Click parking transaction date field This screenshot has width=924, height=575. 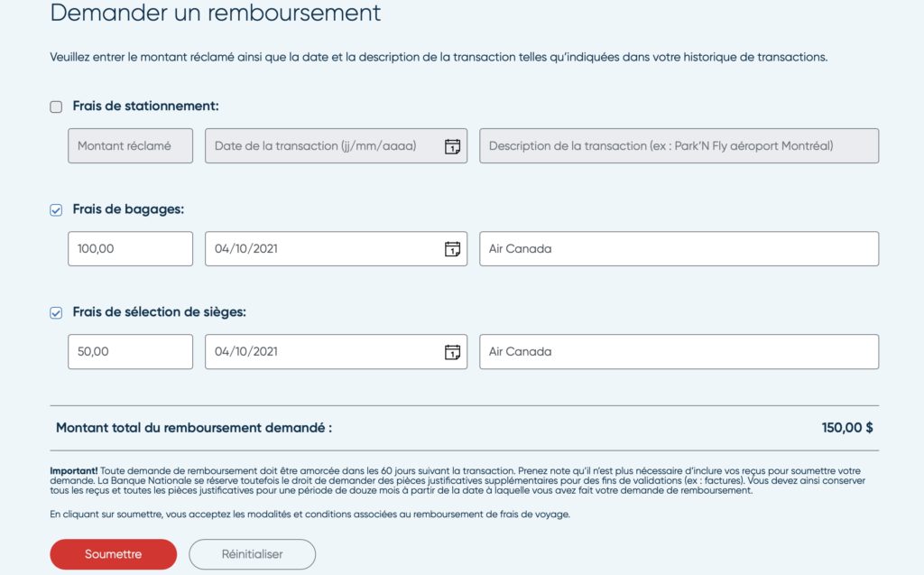point(325,146)
